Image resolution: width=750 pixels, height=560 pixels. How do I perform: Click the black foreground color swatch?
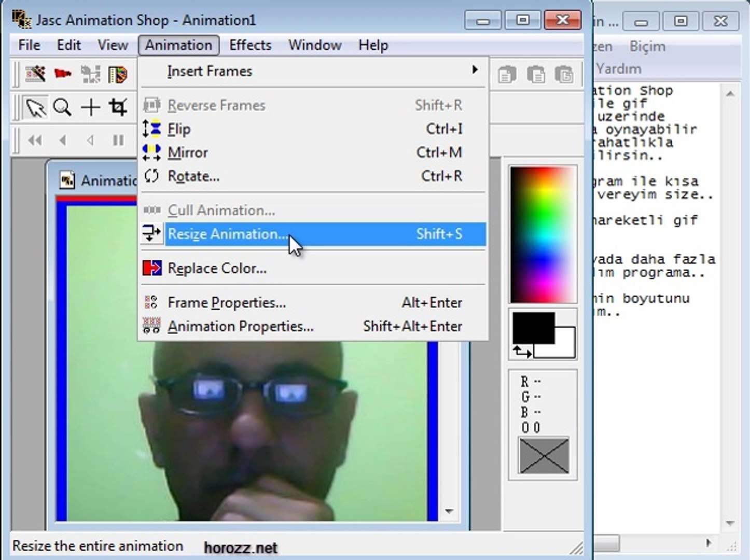click(x=534, y=328)
